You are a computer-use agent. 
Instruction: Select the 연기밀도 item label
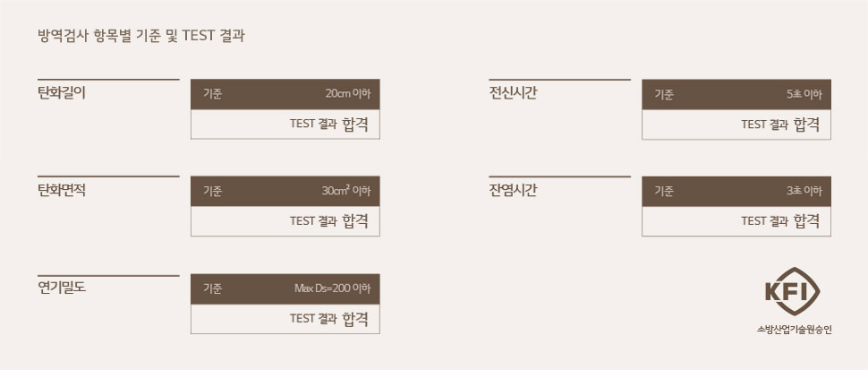pos(62,288)
